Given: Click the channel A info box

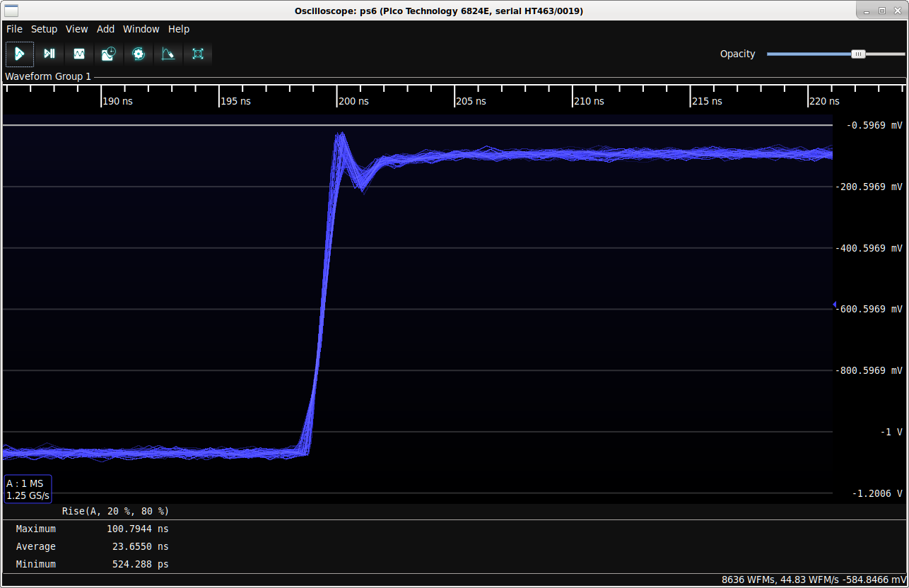Looking at the screenshot, I should (28, 489).
